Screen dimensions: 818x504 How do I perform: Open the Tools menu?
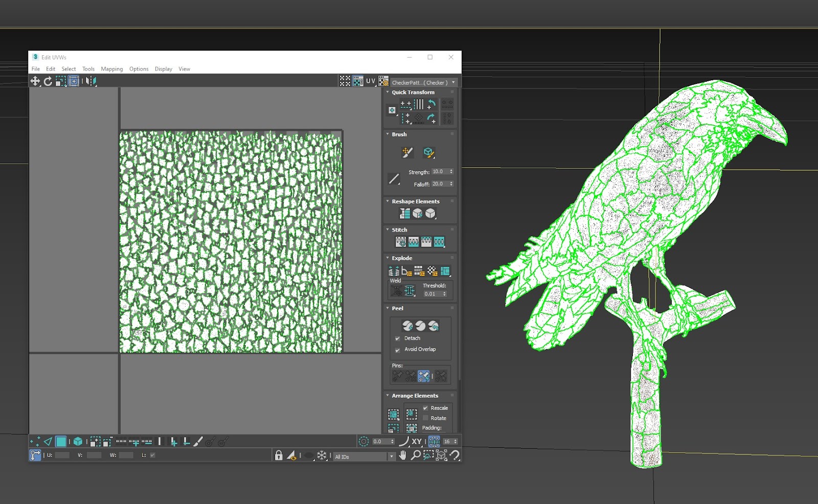pyautogui.click(x=88, y=69)
